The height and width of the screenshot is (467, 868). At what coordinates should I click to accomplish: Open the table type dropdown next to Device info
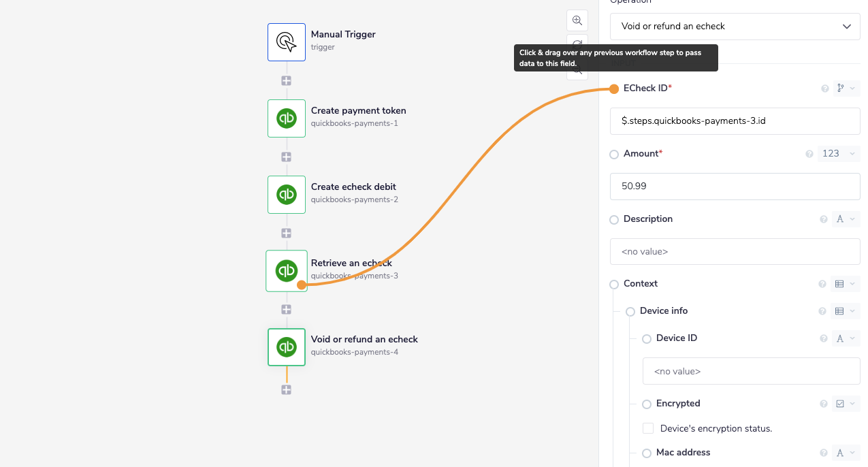pyautogui.click(x=846, y=311)
